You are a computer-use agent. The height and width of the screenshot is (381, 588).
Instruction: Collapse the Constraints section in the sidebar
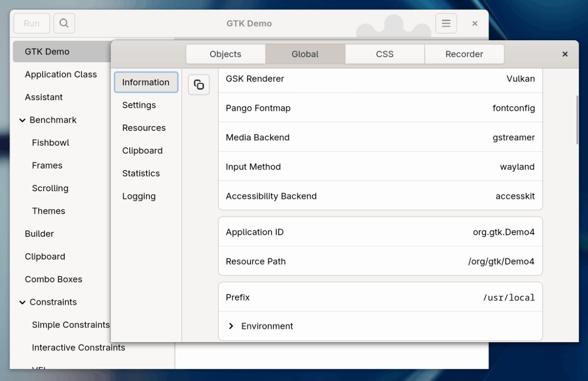(x=22, y=302)
